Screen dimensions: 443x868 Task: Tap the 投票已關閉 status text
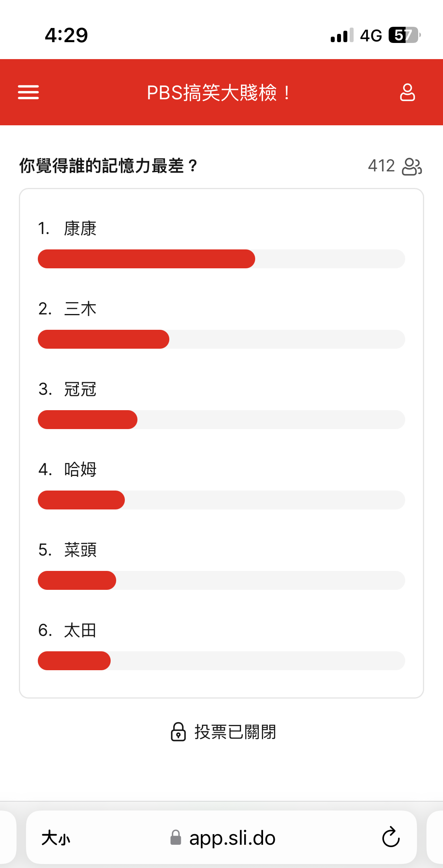point(235,732)
